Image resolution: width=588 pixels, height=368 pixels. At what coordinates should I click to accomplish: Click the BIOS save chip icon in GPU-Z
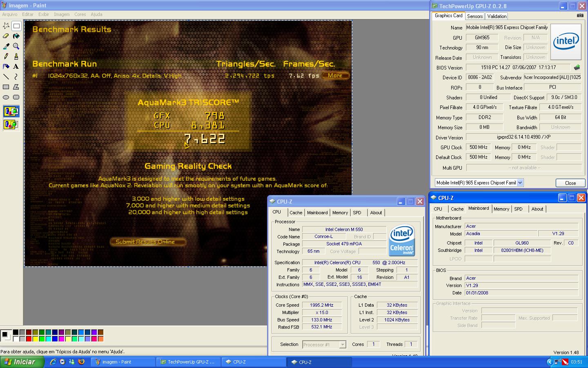[577, 67]
